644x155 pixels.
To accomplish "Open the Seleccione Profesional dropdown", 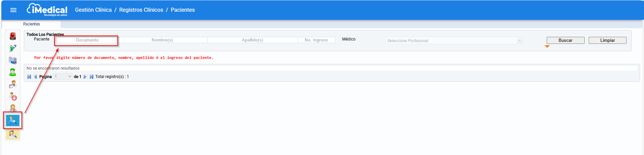I will [x=454, y=41].
